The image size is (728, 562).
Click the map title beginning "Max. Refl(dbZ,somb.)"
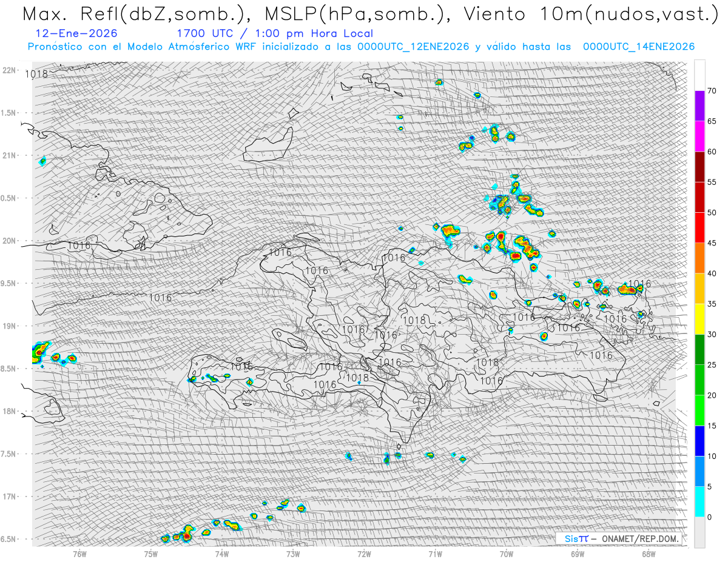[369, 14]
